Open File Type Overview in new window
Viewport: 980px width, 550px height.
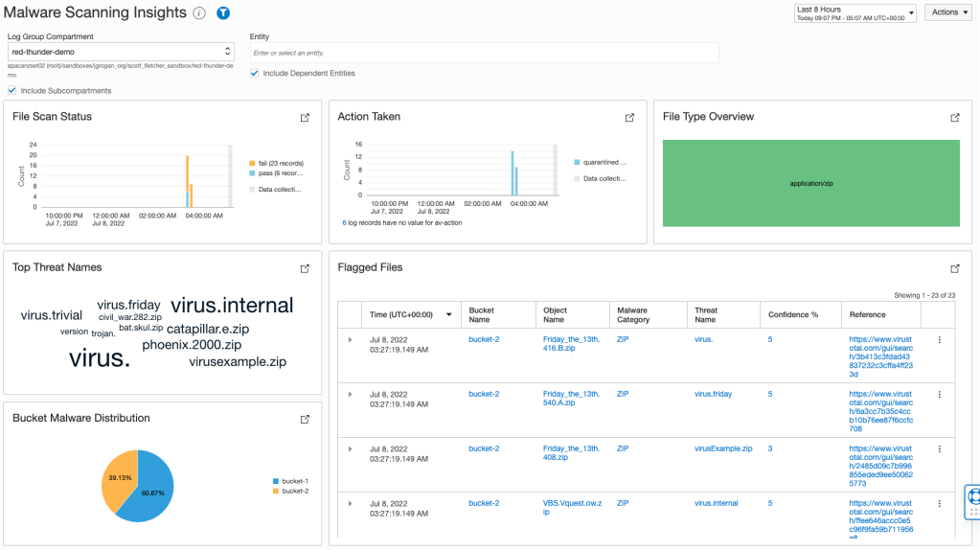(954, 118)
